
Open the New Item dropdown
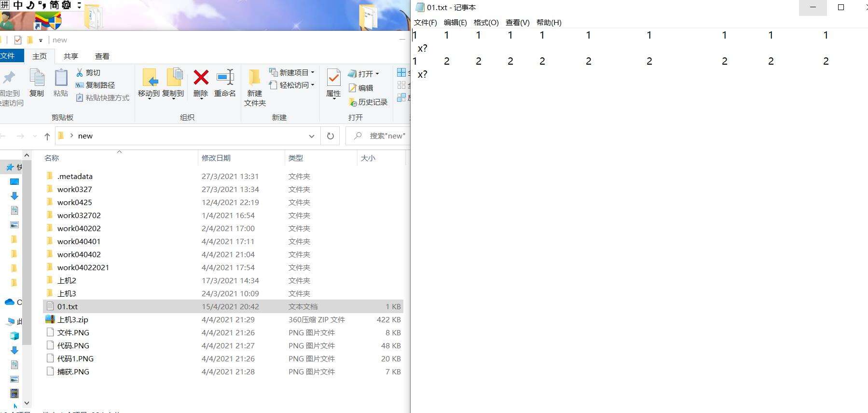tap(291, 72)
